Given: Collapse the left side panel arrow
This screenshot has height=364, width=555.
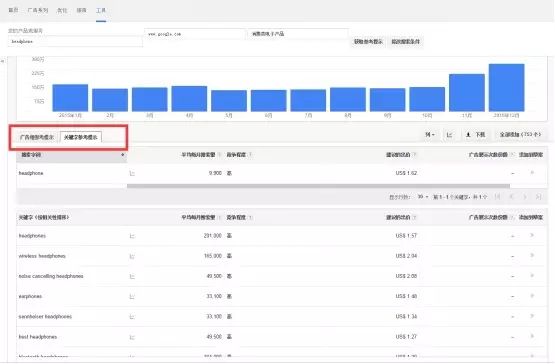Looking at the screenshot, I should click(3, 61).
